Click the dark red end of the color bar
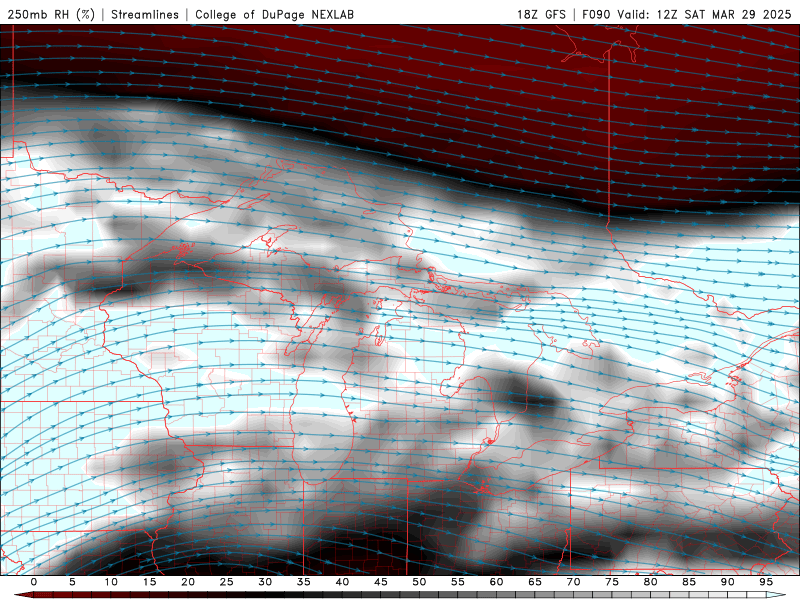800x600 pixels. [x=23, y=595]
